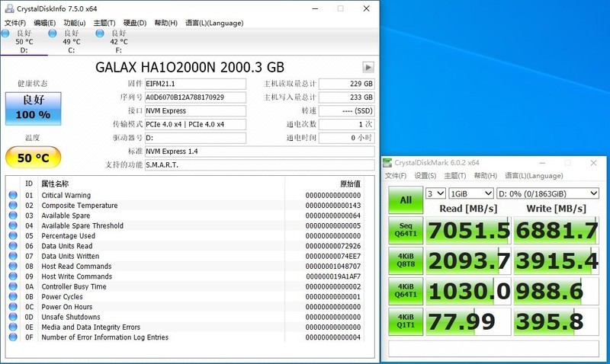610x364 pixels.
Task: Click the 良好 100% health status box
Action: 32,108
